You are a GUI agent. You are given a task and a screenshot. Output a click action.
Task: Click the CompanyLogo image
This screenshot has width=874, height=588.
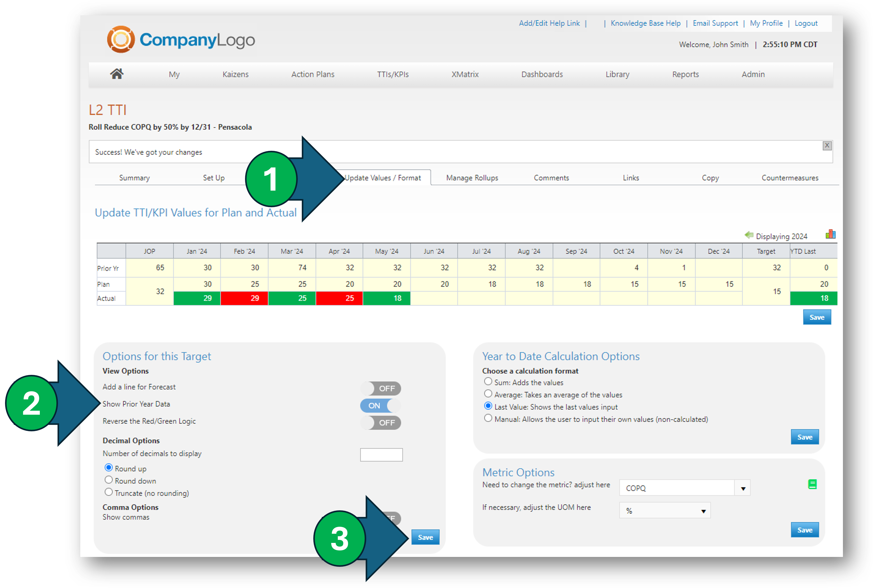(181, 39)
